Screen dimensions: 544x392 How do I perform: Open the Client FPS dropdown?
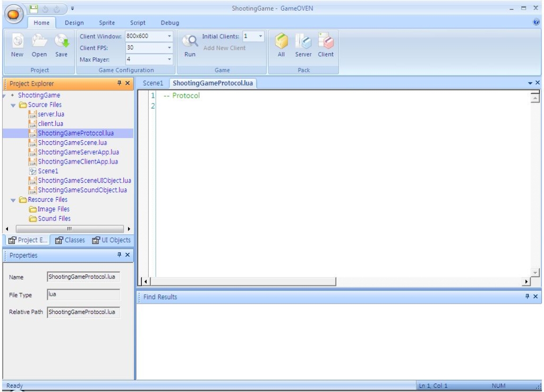click(169, 47)
